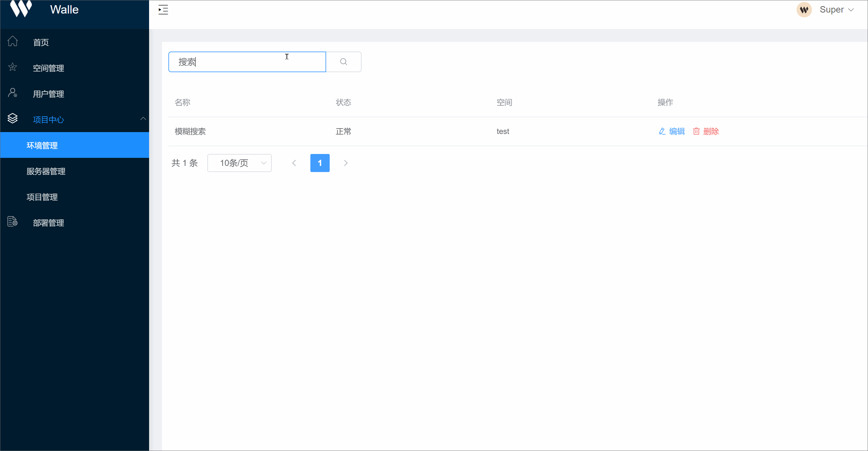Open the 10条/页 page size dropdown
The width and height of the screenshot is (868, 451).
click(239, 163)
